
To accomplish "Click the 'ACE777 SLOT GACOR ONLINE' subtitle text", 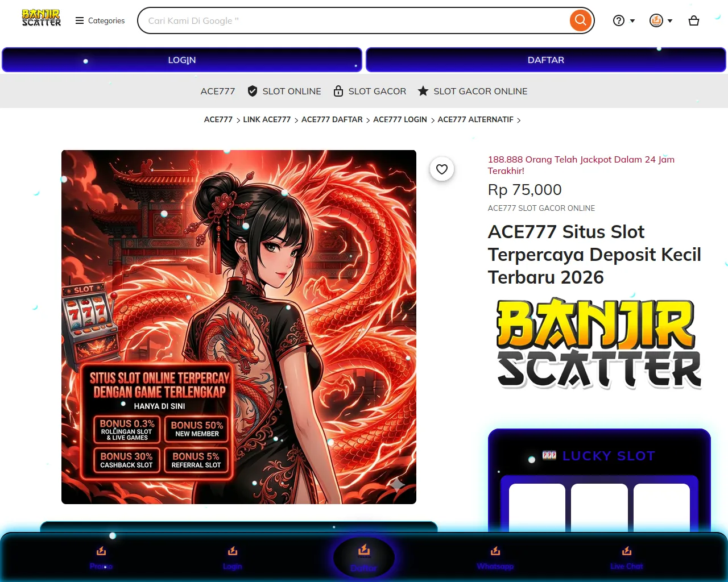I will pyautogui.click(x=541, y=208).
